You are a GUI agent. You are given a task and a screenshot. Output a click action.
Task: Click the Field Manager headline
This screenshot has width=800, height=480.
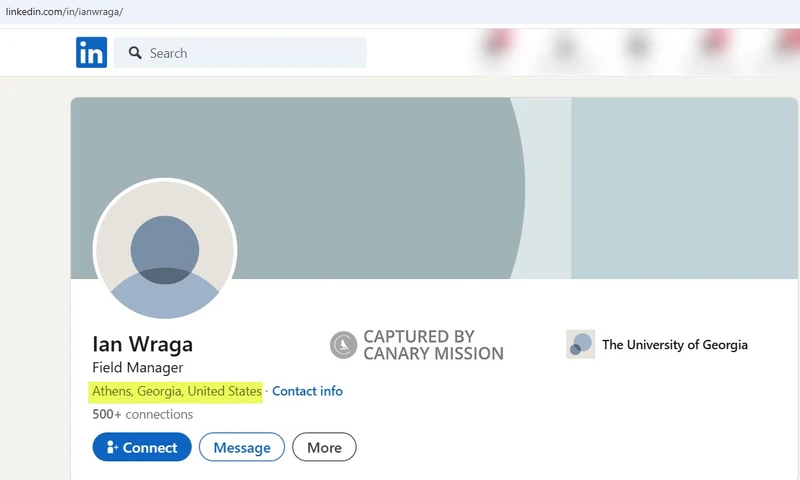click(x=138, y=368)
